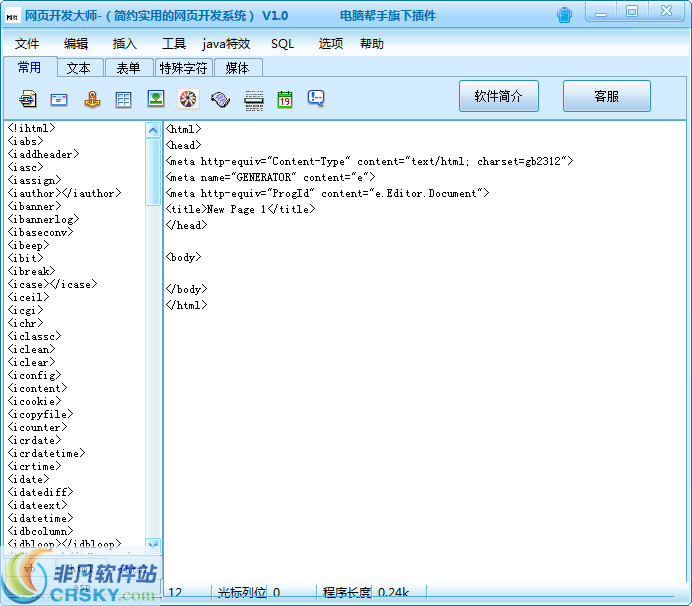Select <icookie> in the tag list
The image size is (692, 606).
coord(34,402)
